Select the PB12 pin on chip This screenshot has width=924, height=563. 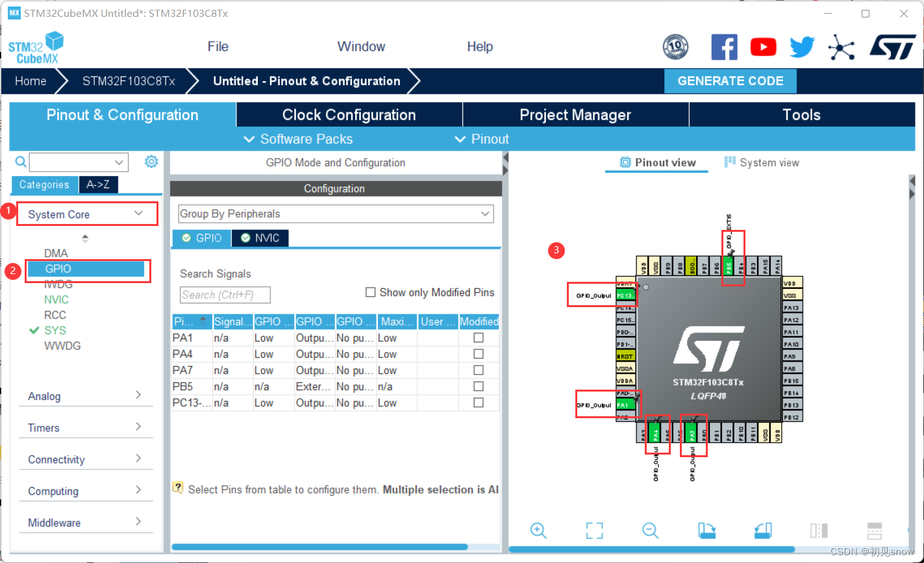tap(792, 418)
